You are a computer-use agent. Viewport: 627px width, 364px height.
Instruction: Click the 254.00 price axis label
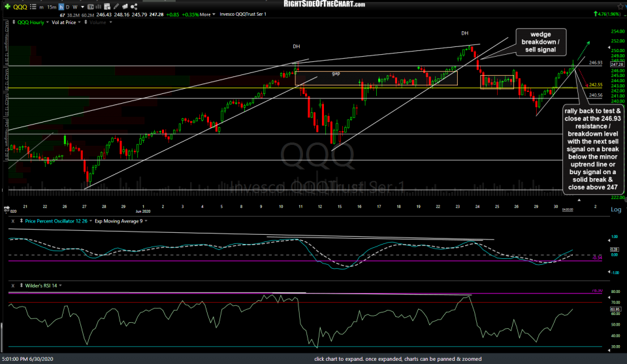click(x=618, y=31)
